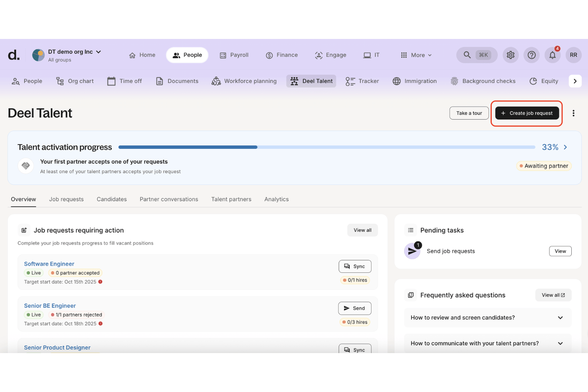This screenshot has width=588, height=392.
Task: Click Send for Senior BE Engineer
Action: pos(355,308)
